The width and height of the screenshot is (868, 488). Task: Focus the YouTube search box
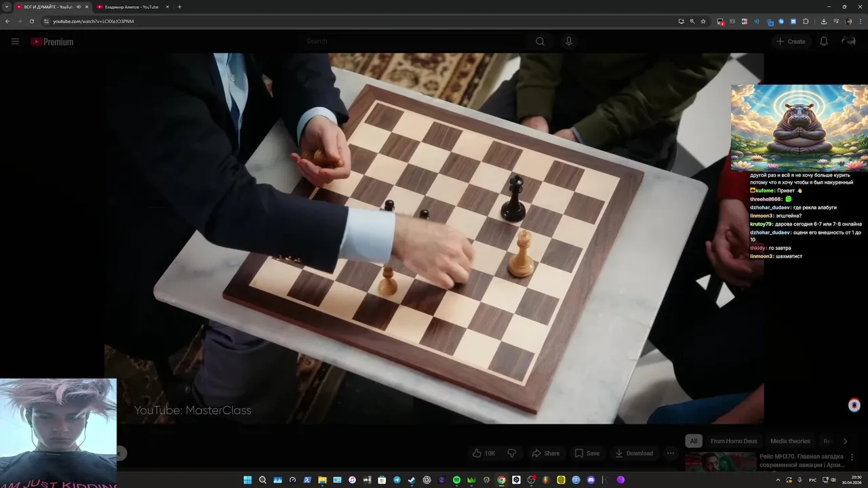point(414,41)
